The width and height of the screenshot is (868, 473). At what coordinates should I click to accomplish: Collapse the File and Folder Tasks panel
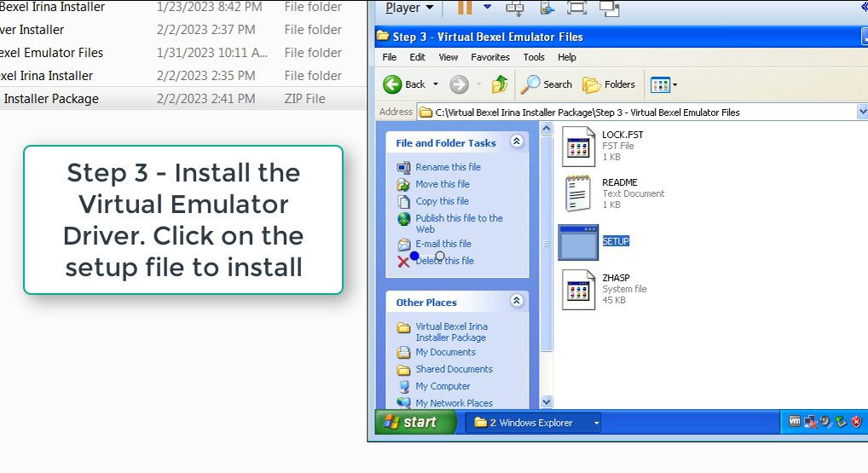click(x=517, y=141)
